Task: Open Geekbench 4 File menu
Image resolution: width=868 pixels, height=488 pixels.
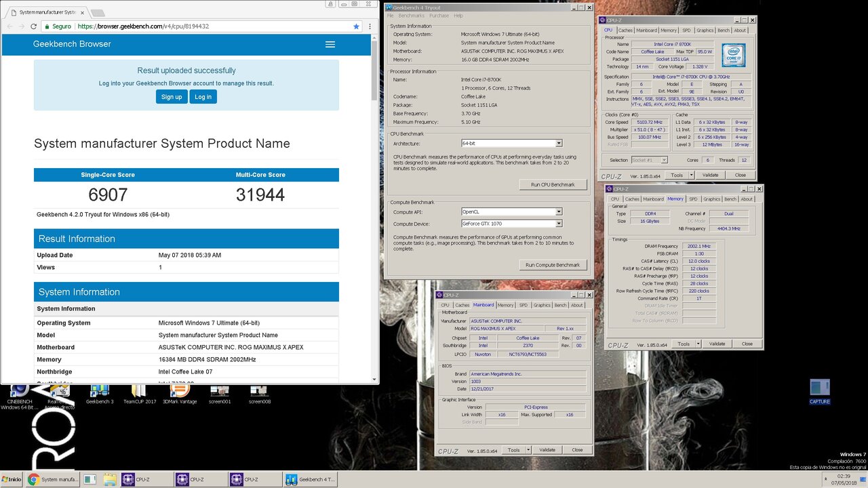Action: point(391,16)
